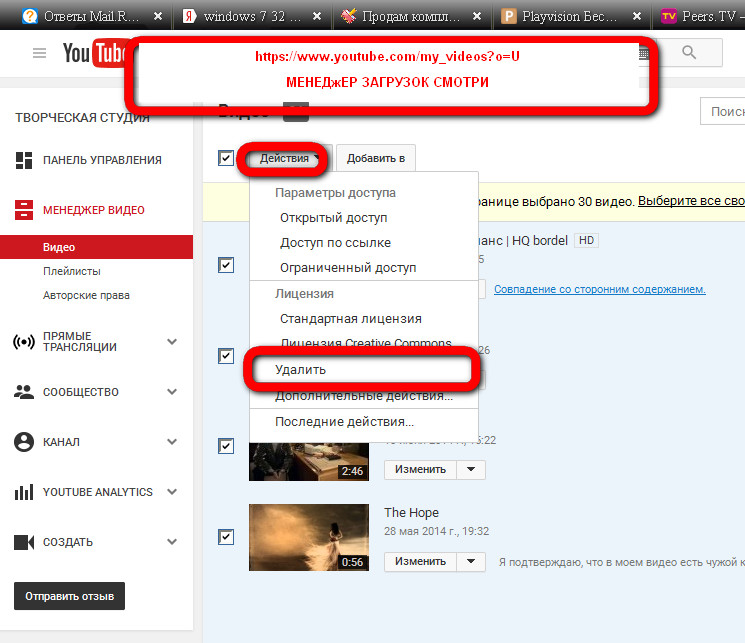Click the Отправить отзыв button
The image size is (745, 643).
[69, 596]
